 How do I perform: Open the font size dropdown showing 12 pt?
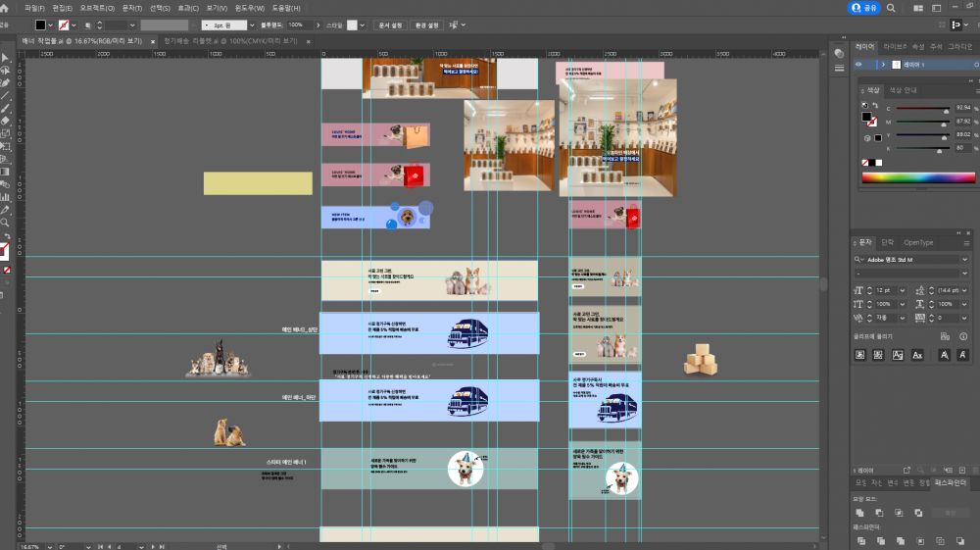[902, 290]
